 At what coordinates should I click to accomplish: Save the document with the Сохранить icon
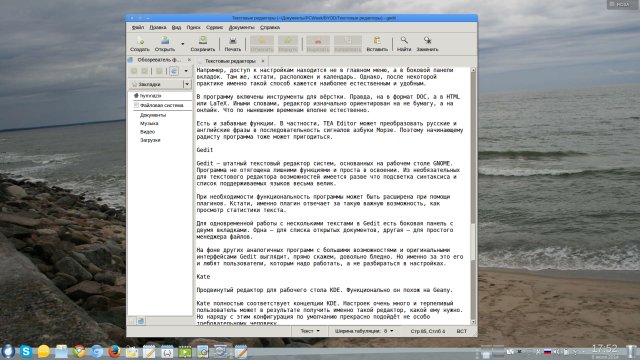pyautogui.click(x=202, y=44)
